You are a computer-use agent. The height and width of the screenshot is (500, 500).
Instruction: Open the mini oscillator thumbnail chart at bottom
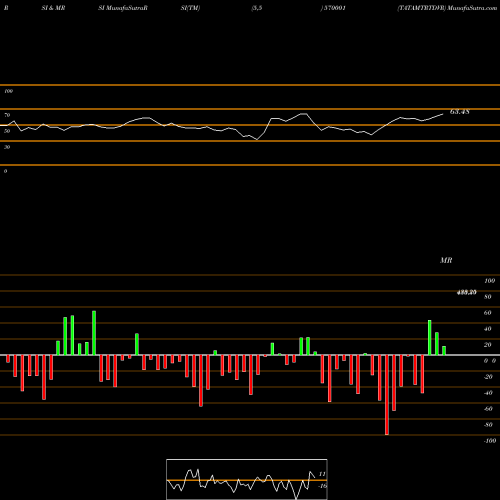click(247, 479)
